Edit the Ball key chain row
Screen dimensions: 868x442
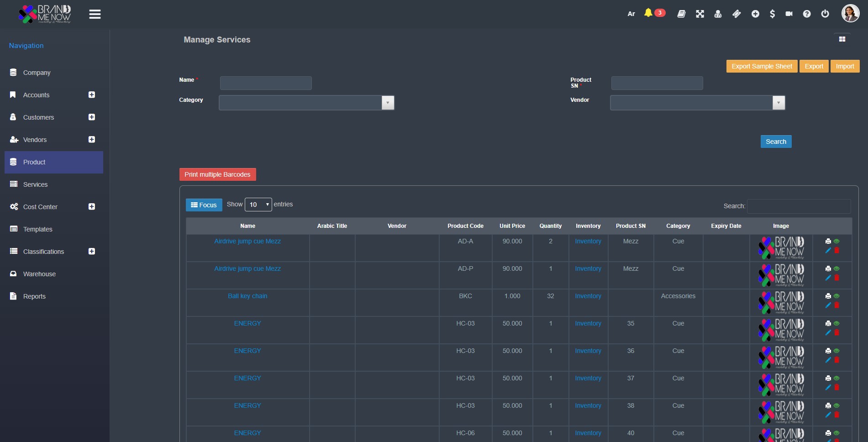point(828,305)
